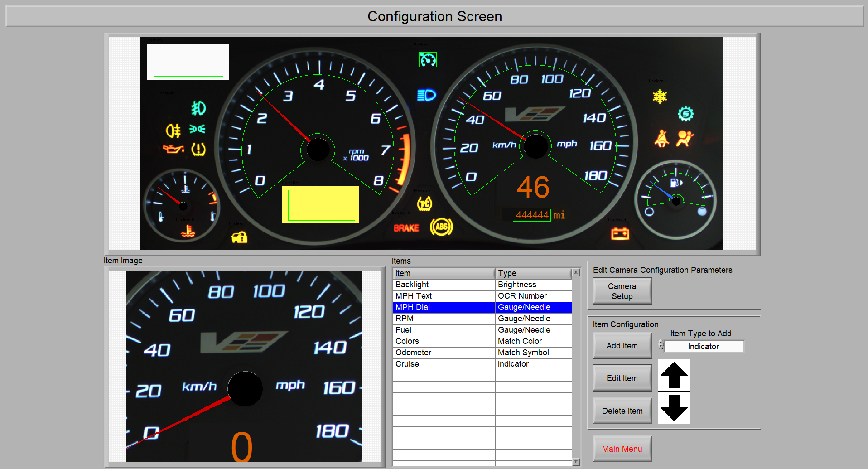This screenshot has width=868, height=469.
Task: Click the Match Symbol type cell
Action: (533, 353)
